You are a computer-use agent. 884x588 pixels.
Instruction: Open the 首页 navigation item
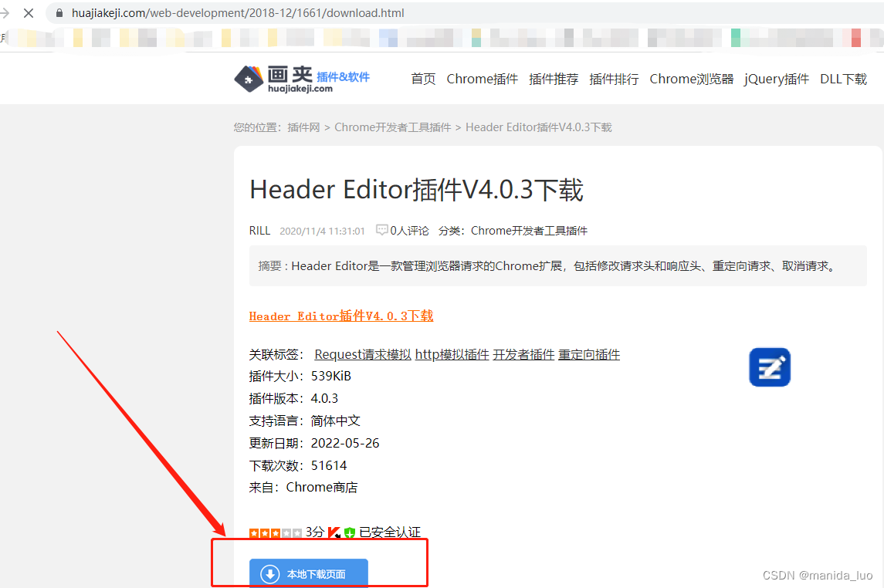point(423,79)
